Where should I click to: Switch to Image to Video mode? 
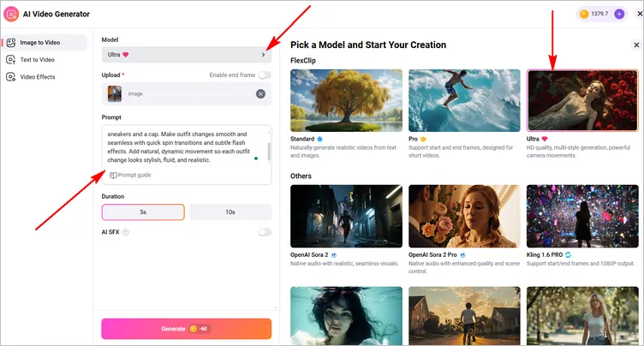(x=45, y=43)
